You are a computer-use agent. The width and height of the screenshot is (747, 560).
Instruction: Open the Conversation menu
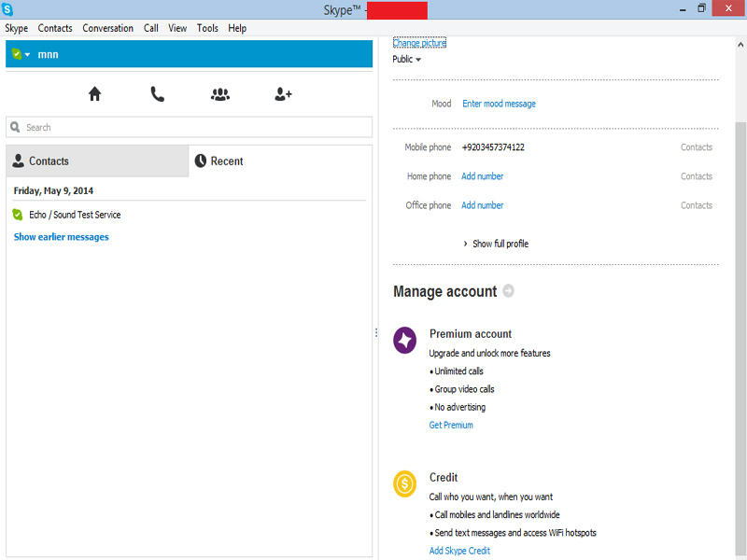[x=107, y=28]
